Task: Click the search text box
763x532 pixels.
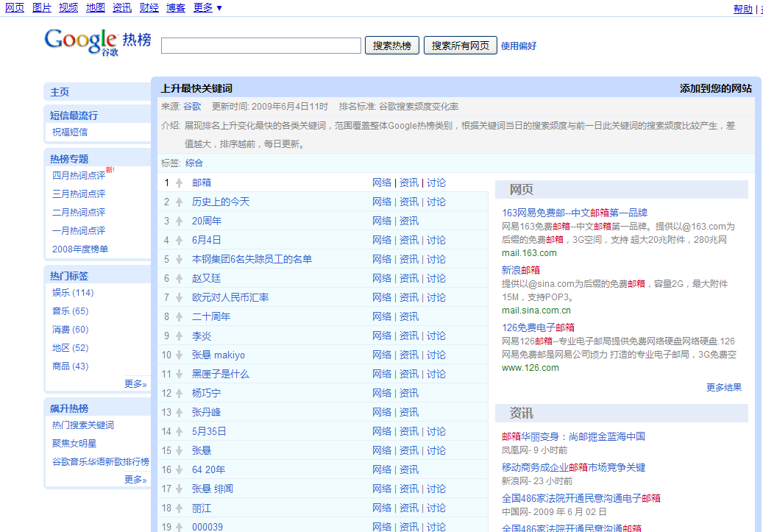Action: coord(260,46)
